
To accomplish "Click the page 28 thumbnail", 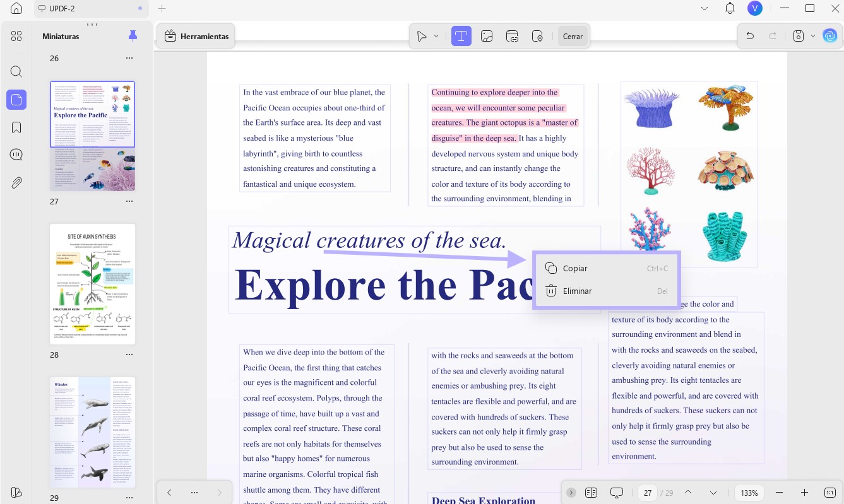I will 93,284.
